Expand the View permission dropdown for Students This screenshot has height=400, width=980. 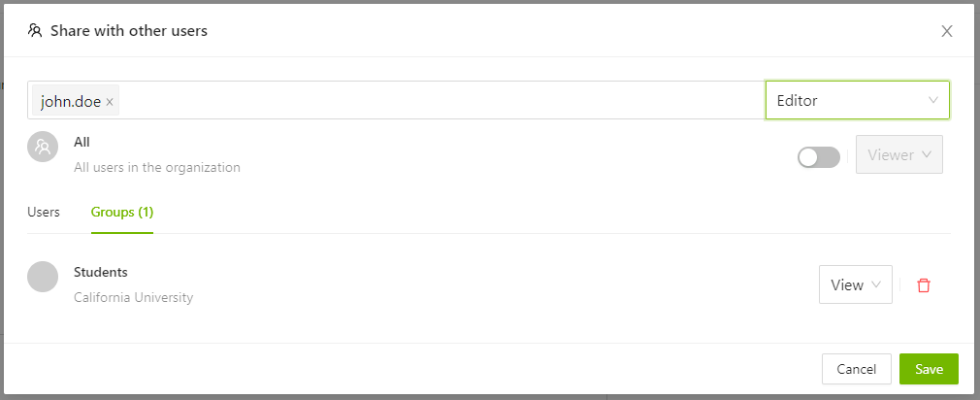tap(855, 284)
